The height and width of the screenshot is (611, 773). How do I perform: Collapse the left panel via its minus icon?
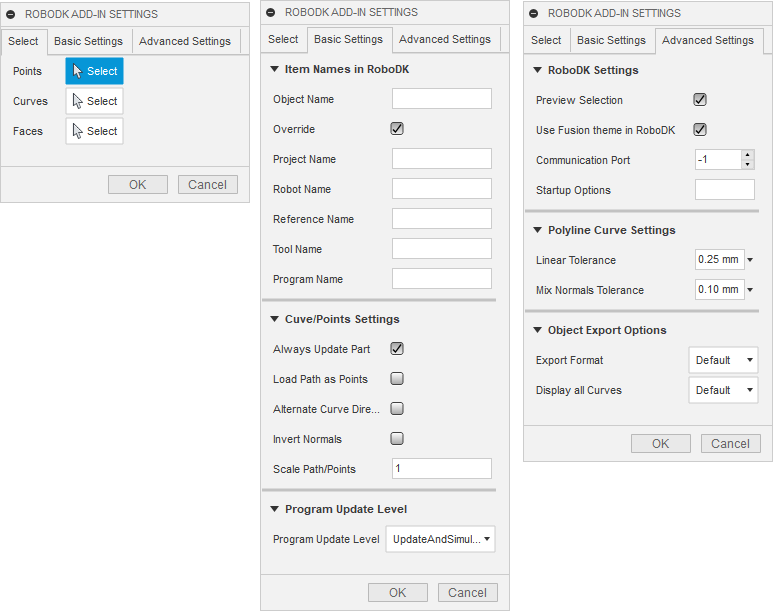click(11, 15)
